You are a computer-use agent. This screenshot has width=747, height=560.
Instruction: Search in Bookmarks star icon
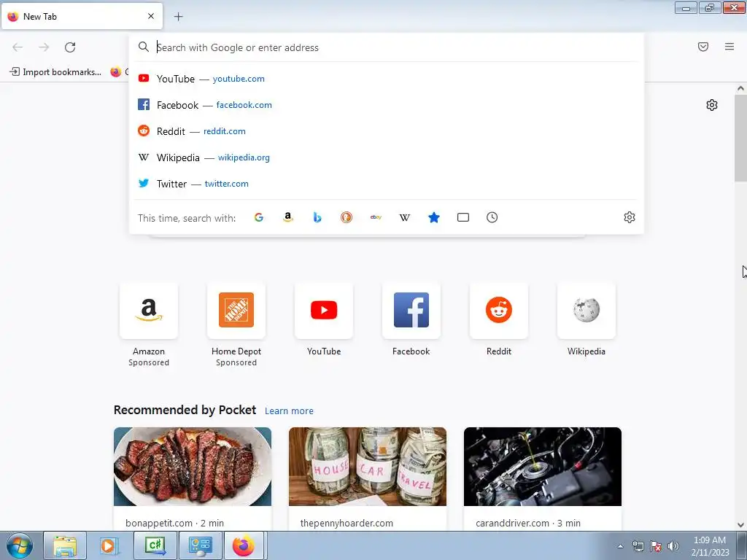434,217
